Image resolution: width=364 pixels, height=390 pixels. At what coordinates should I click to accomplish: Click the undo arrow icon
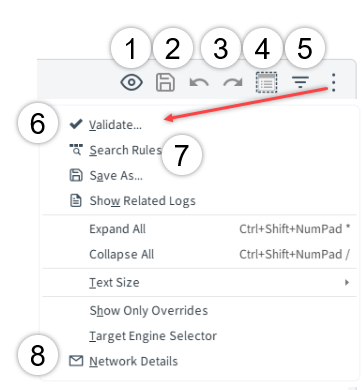click(199, 83)
